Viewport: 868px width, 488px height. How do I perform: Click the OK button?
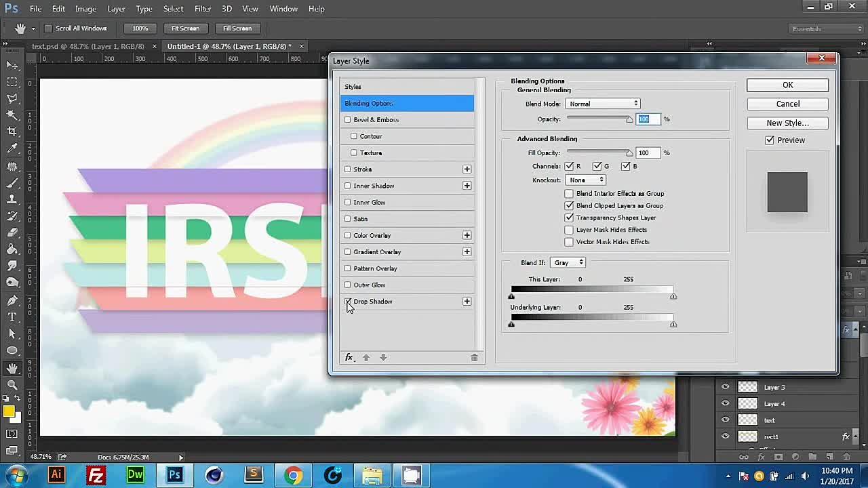[x=787, y=85]
